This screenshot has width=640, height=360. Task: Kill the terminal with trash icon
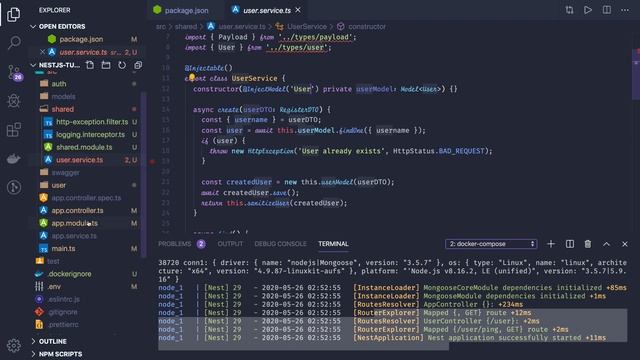coord(588,244)
